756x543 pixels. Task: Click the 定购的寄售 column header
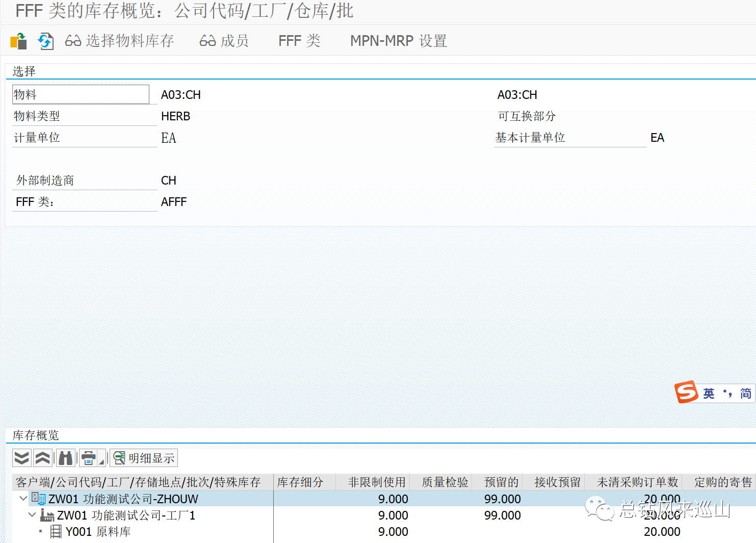click(x=719, y=482)
